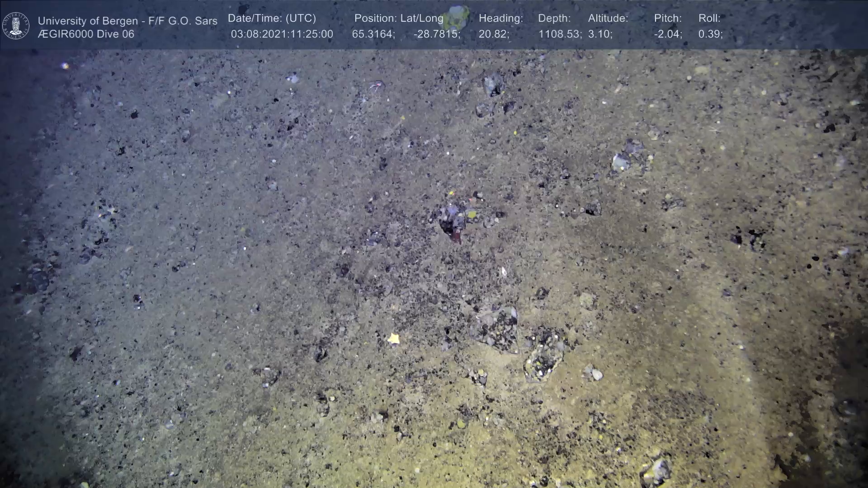This screenshot has width=868, height=488.
Task: Click the Altitude label
Action: [x=608, y=19]
